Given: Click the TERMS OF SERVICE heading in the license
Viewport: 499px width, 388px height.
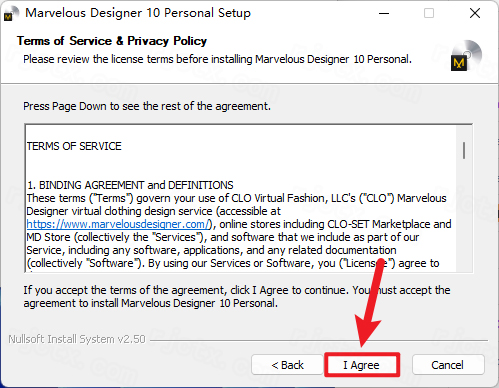Looking at the screenshot, I should pyautogui.click(x=74, y=146).
